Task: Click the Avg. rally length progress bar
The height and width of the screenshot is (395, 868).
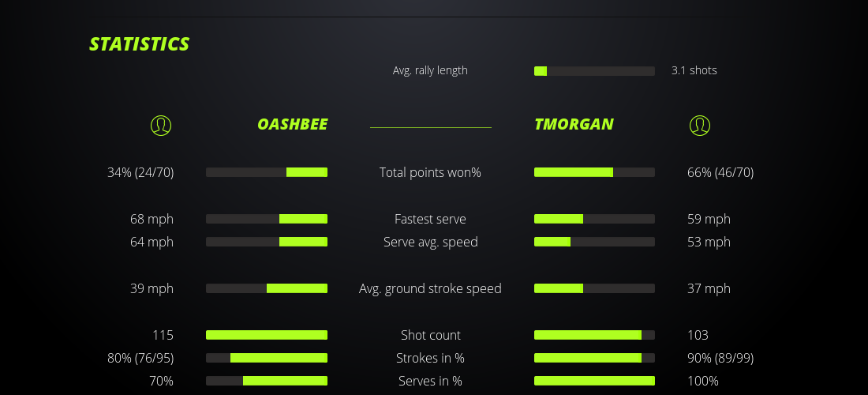Action: click(x=594, y=71)
